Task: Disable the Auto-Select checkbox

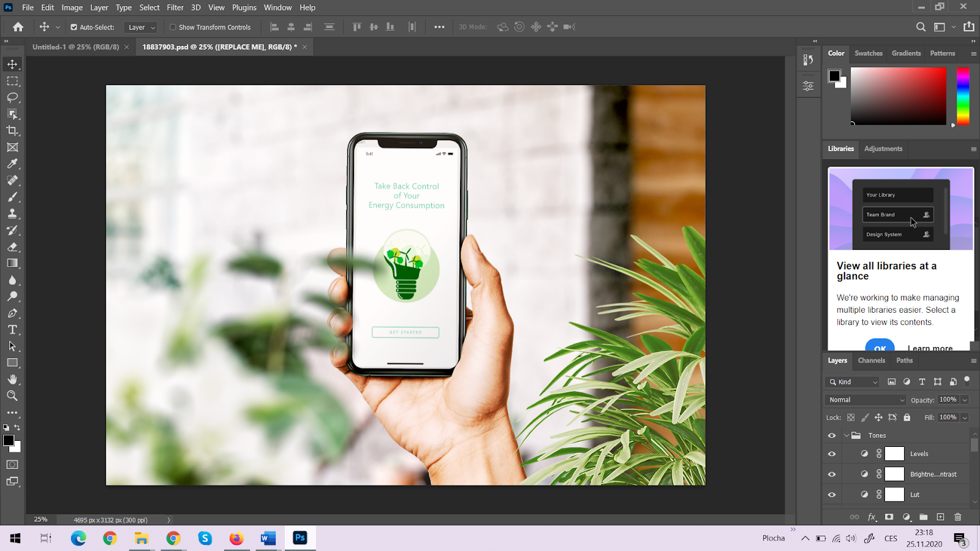Action: 74,27
